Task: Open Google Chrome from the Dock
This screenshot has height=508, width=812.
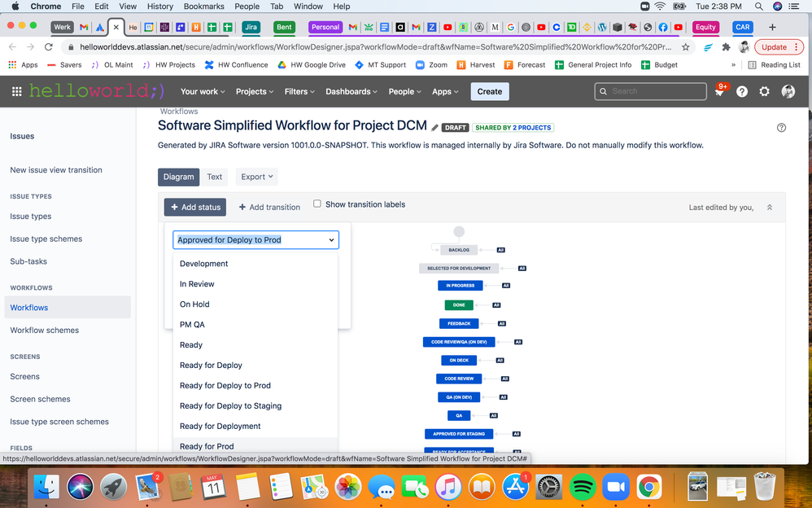Action: pos(649,487)
